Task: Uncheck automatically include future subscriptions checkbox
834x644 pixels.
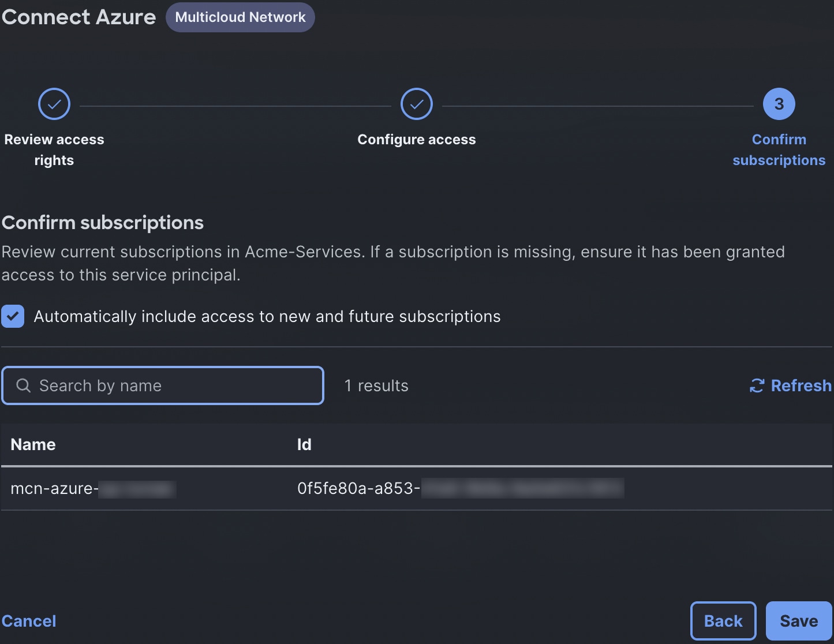Action: click(x=13, y=316)
